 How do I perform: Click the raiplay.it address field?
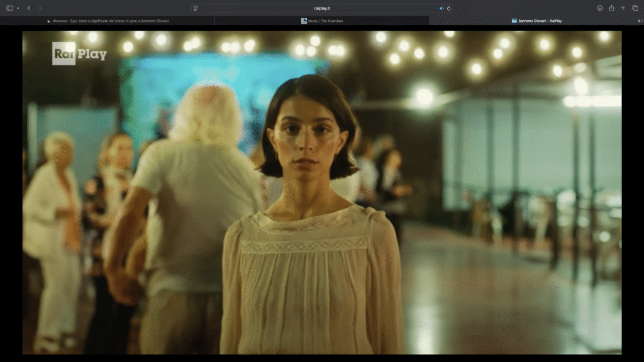(x=321, y=8)
